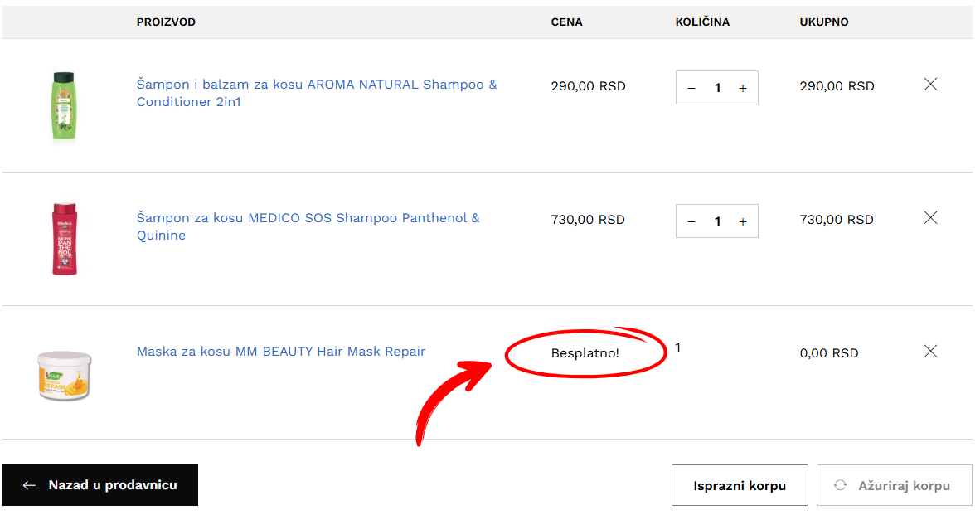980x520 pixels.
Task: Increase quantity of MEDICO SOS shampoo
Action: point(743,221)
